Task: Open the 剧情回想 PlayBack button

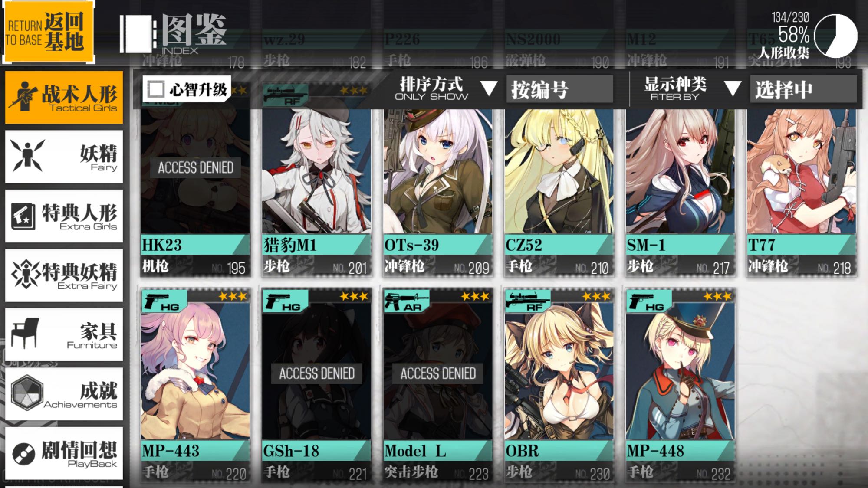Action: point(64,453)
